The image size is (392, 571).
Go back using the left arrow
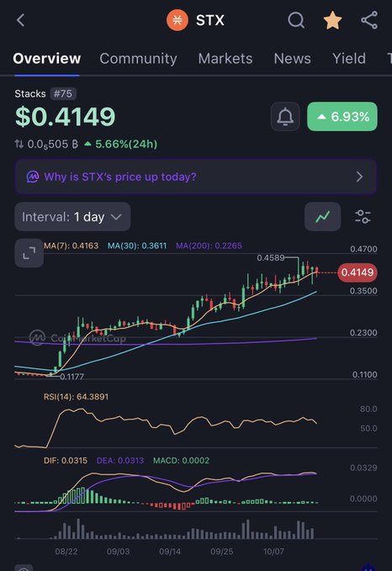point(21,20)
